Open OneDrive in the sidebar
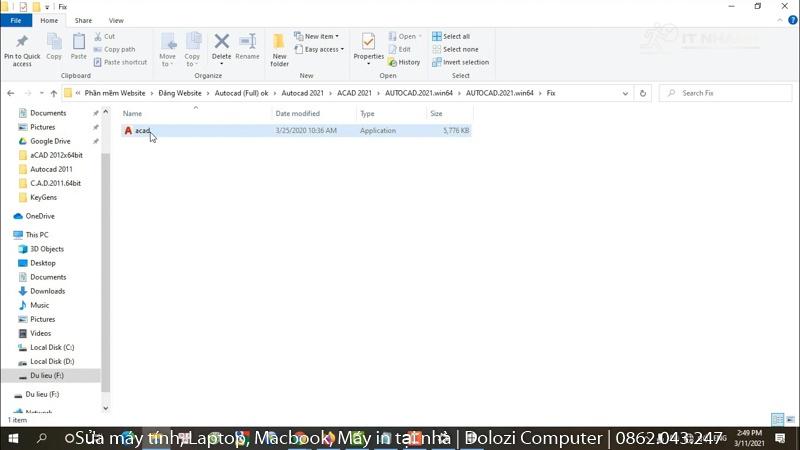 pyautogui.click(x=40, y=216)
